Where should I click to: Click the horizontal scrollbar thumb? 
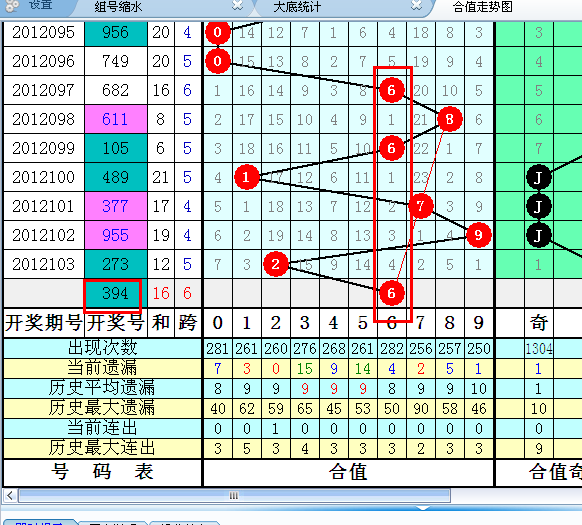point(235,496)
